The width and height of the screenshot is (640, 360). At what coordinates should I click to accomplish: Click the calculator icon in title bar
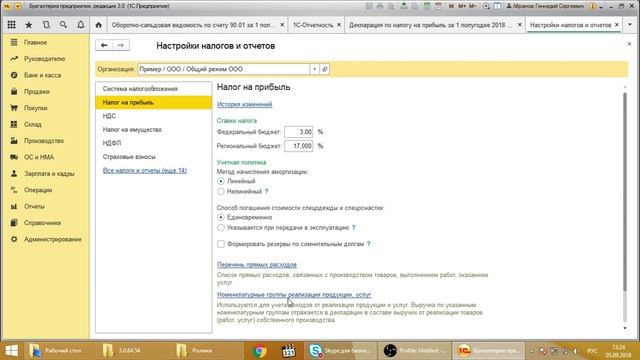point(427,6)
